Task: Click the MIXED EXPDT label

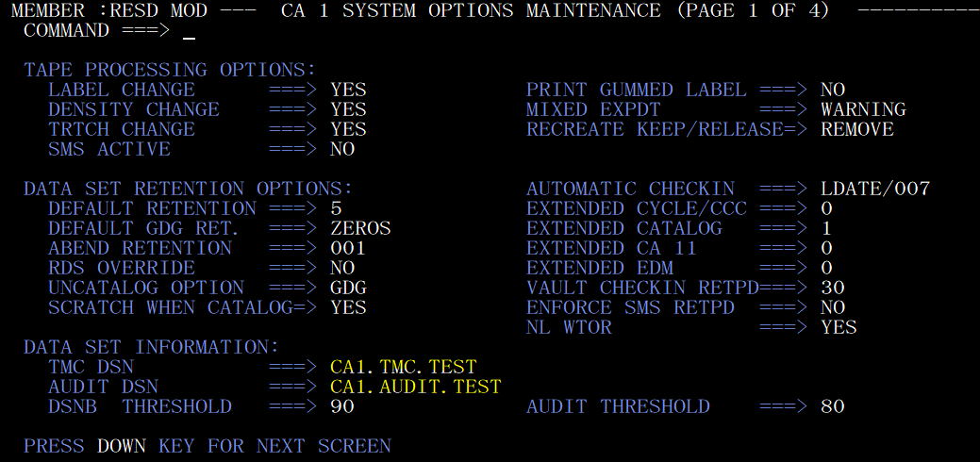Action: pyautogui.click(x=593, y=110)
